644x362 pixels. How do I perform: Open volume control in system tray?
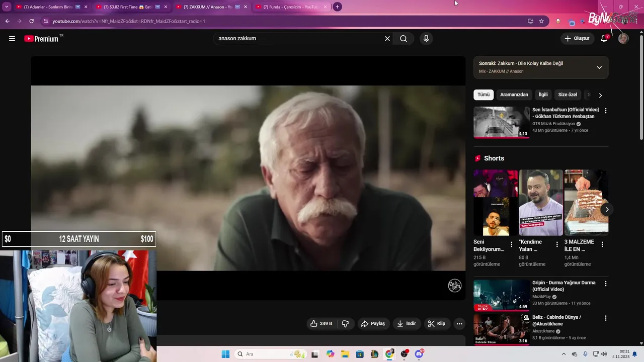pyautogui.click(x=604, y=354)
